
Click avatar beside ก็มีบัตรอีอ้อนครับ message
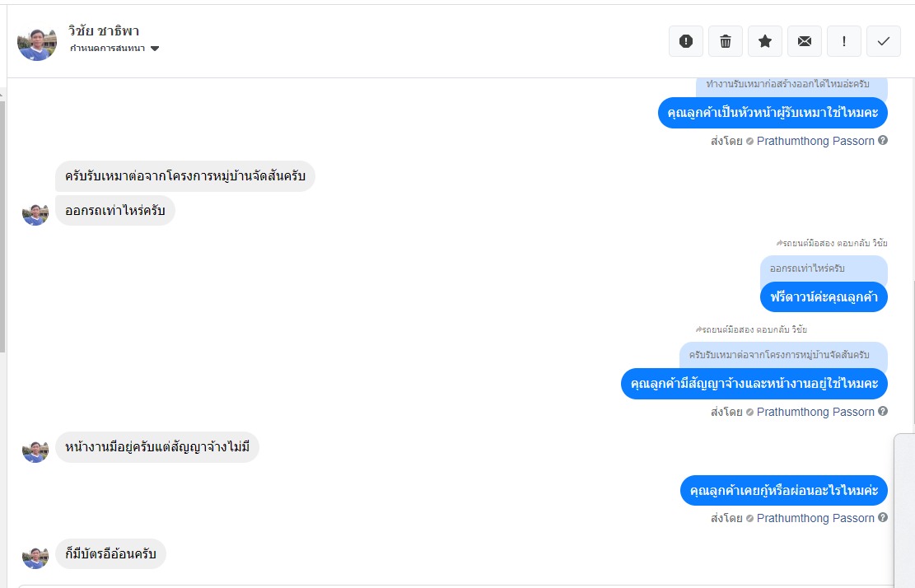pos(35,556)
